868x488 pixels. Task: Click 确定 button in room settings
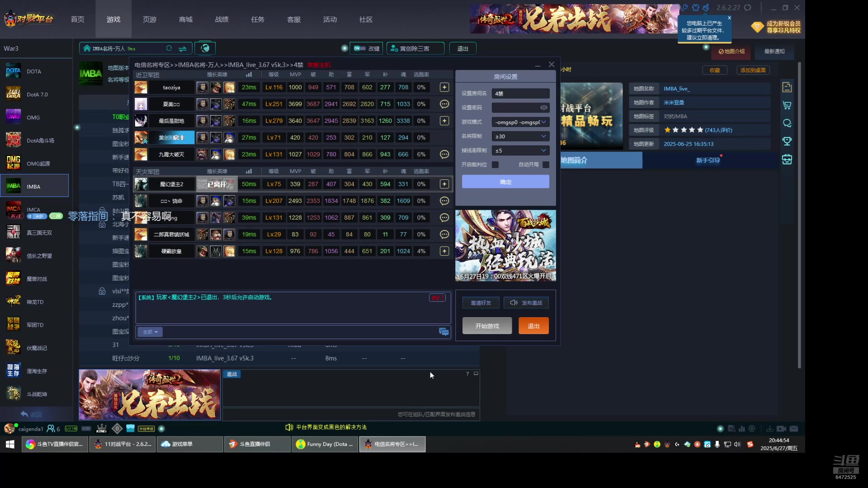[x=505, y=182]
